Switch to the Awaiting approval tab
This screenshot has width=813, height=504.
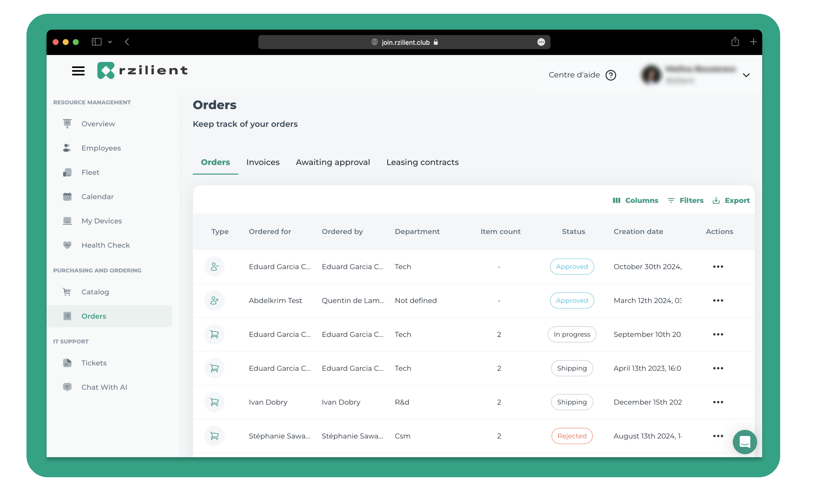(332, 162)
